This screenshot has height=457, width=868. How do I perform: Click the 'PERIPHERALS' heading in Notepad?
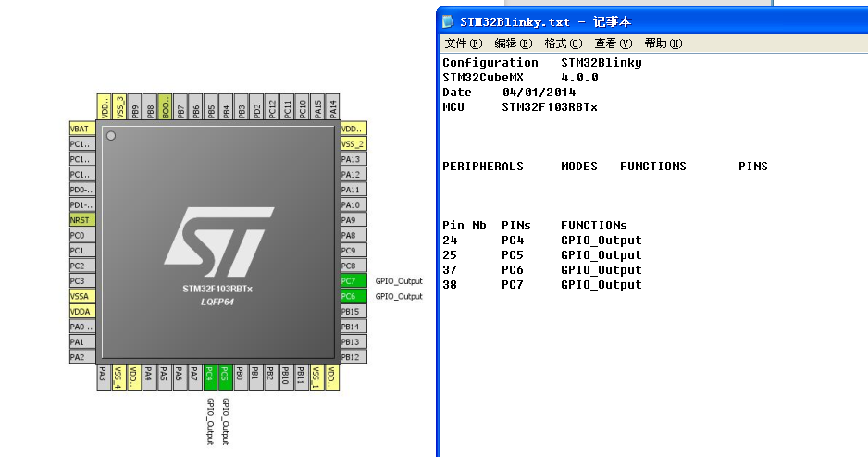[x=483, y=166]
